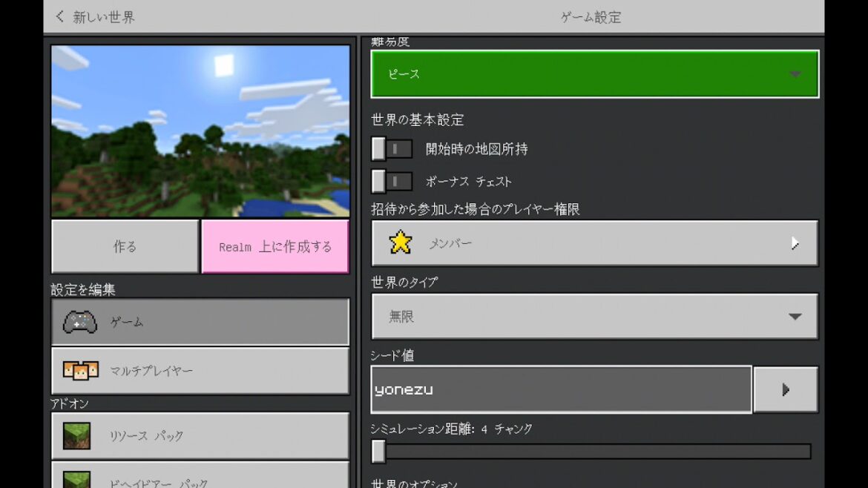Viewport: 868px width, 488px height.
Task: Switch to the マルチプレイヤー settings tab
Action: pyautogui.click(x=200, y=371)
